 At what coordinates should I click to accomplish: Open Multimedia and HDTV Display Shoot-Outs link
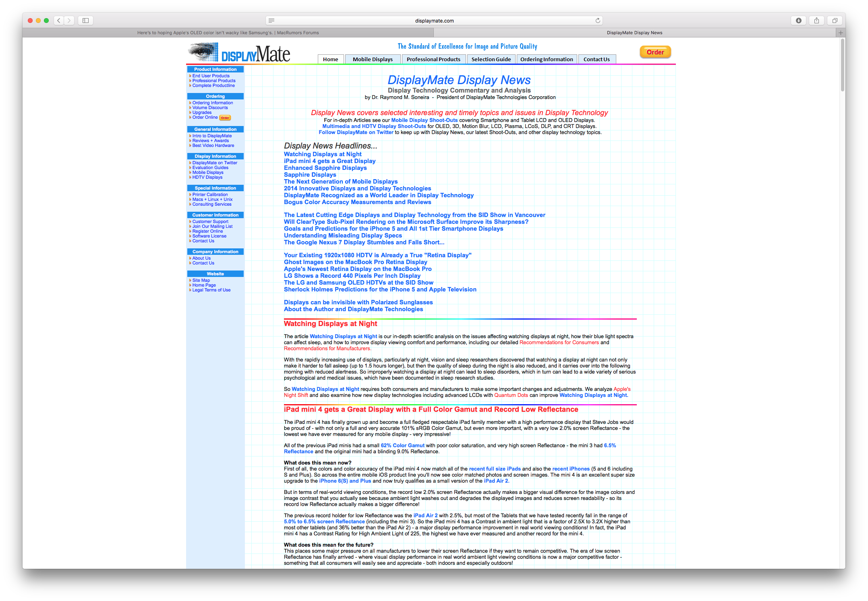(x=374, y=126)
